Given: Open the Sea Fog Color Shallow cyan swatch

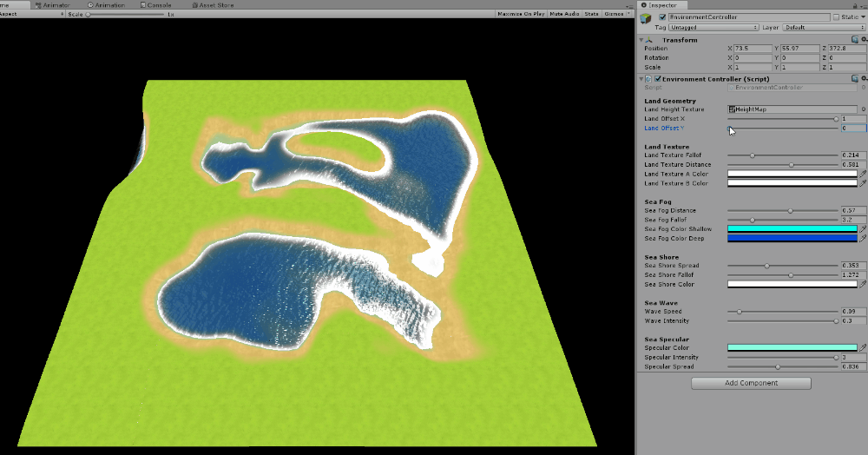Looking at the screenshot, I should click(792, 228).
